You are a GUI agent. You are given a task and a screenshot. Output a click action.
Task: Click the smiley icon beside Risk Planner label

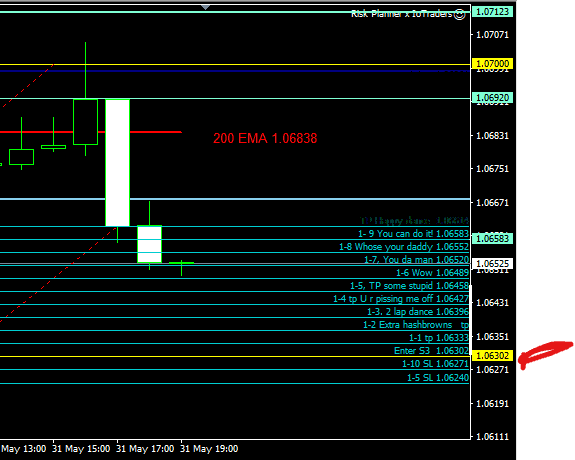(459, 14)
